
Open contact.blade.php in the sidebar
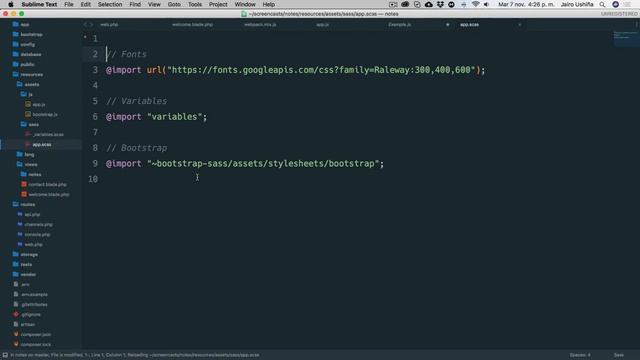(x=47, y=184)
